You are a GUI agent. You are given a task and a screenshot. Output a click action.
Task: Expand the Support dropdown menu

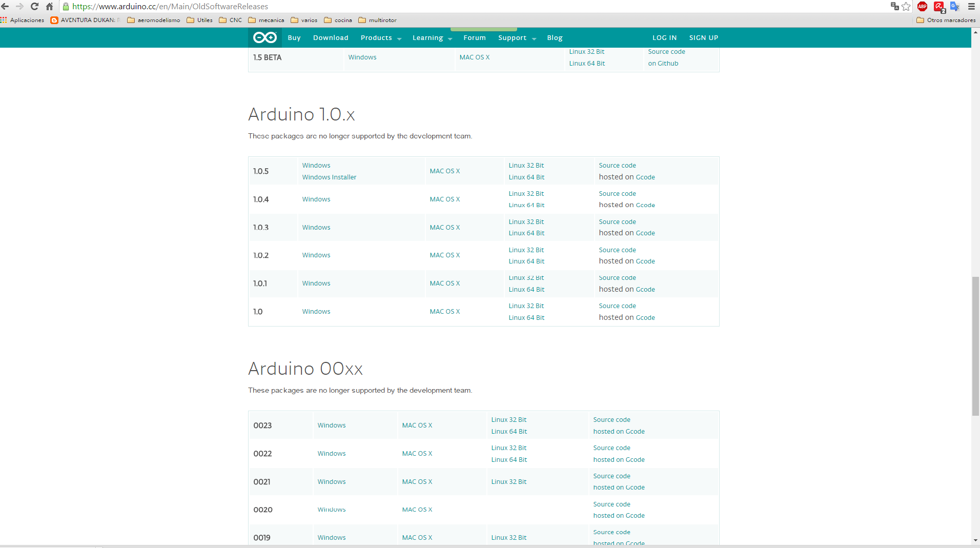(517, 38)
